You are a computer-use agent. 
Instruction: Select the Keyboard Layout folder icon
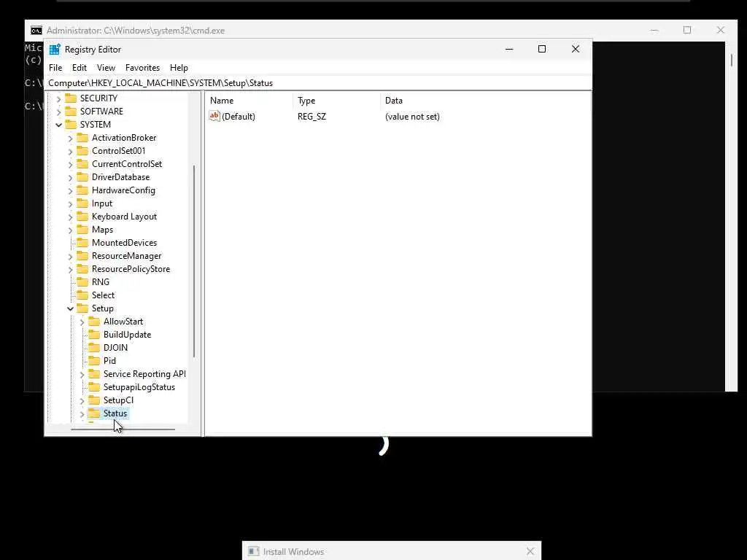pyautogui.click(x=83, y=216)
